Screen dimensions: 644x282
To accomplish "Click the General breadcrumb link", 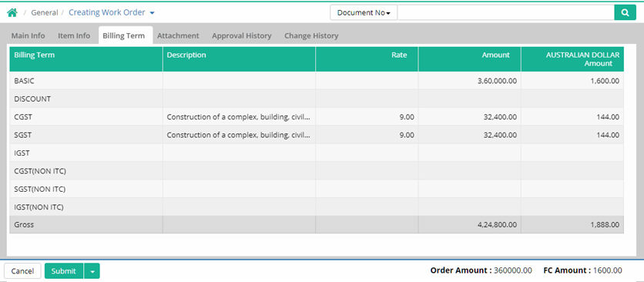I will pyautogui.click(x=45, y=13).
